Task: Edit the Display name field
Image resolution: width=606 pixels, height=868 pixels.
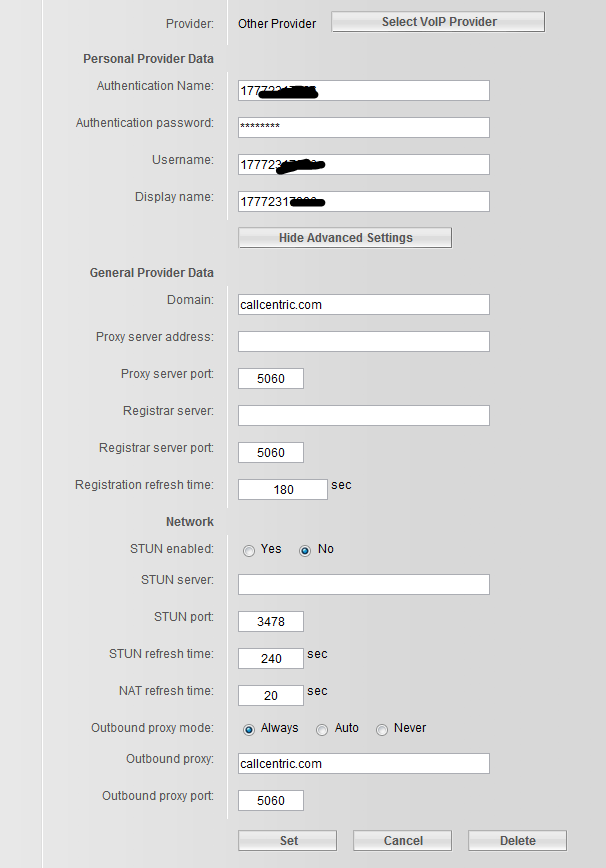Action: pyautogui.click(x=362, y=201)
